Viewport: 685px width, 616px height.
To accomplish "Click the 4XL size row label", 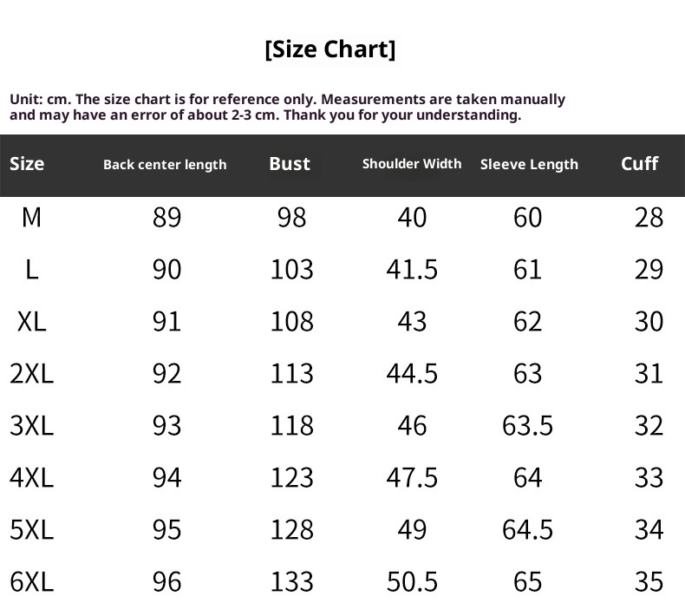I will [31, 477].
